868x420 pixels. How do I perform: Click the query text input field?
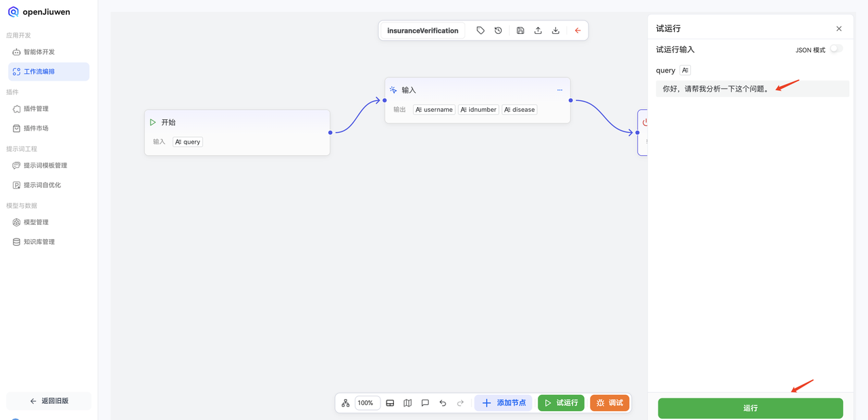[x=753, y=89]
